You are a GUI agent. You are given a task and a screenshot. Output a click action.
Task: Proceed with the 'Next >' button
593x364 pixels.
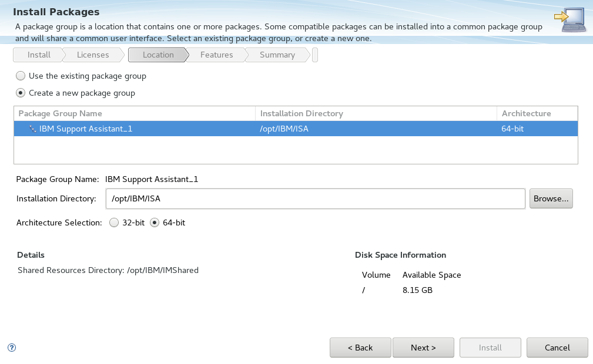[x=423, y=348]
